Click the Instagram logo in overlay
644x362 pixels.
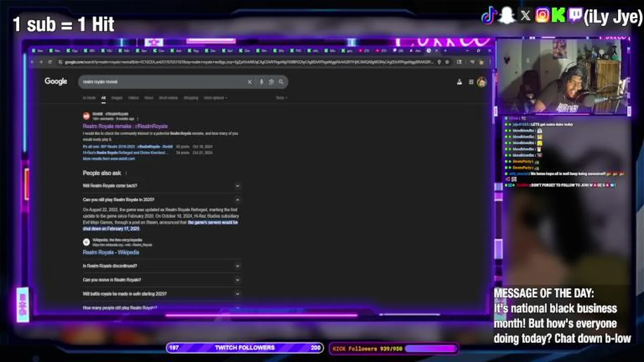pos(542,16)
